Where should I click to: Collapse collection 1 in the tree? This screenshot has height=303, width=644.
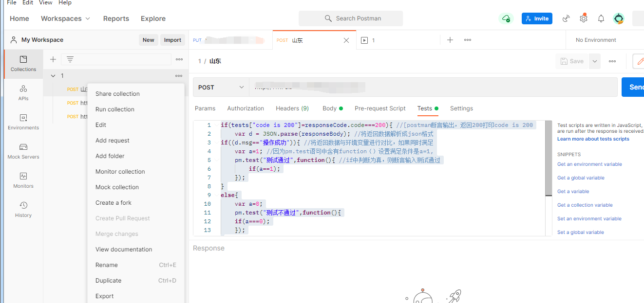click(53, 76)
